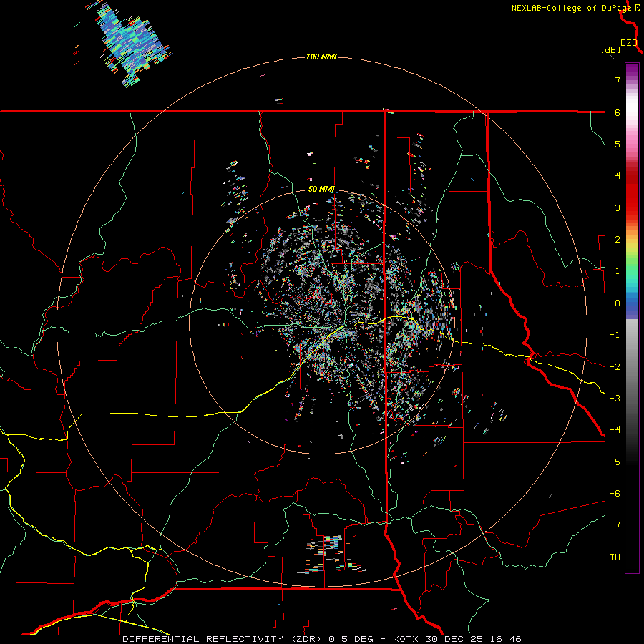Click the [dB] unit label
Viewport: 644px width, 644px height.
pyautogui.click(x=611, y=49)
